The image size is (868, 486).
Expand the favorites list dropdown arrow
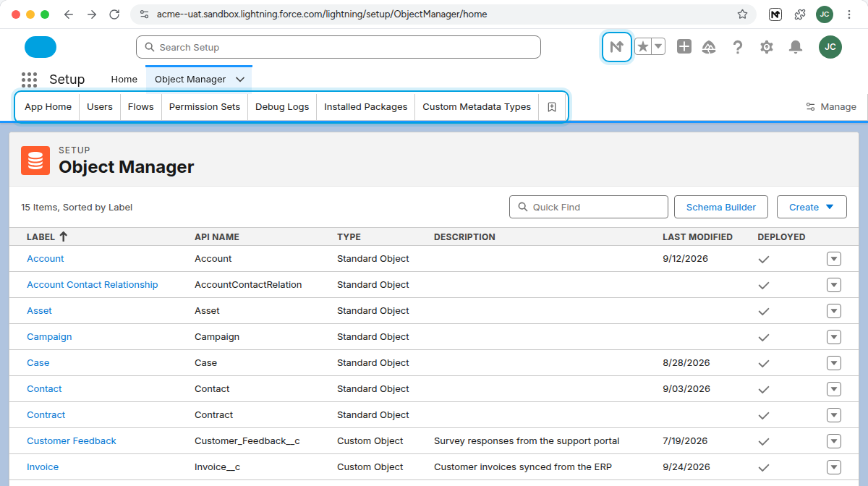click(658, 47)
